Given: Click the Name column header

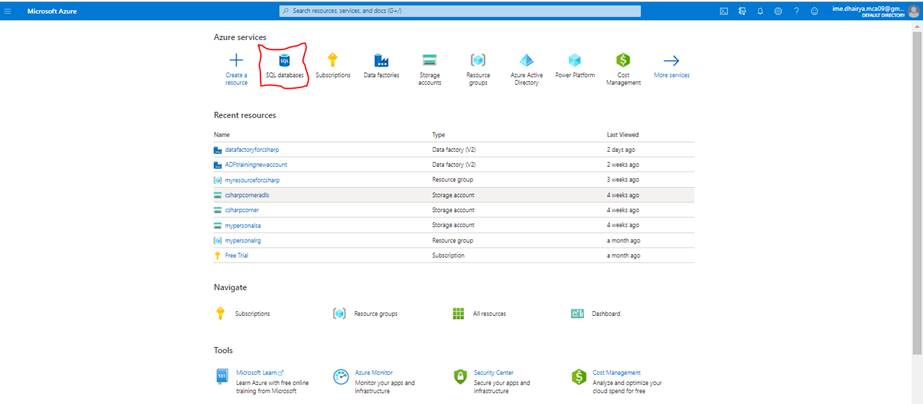Looking at the screenshot, I should point(221,135).
